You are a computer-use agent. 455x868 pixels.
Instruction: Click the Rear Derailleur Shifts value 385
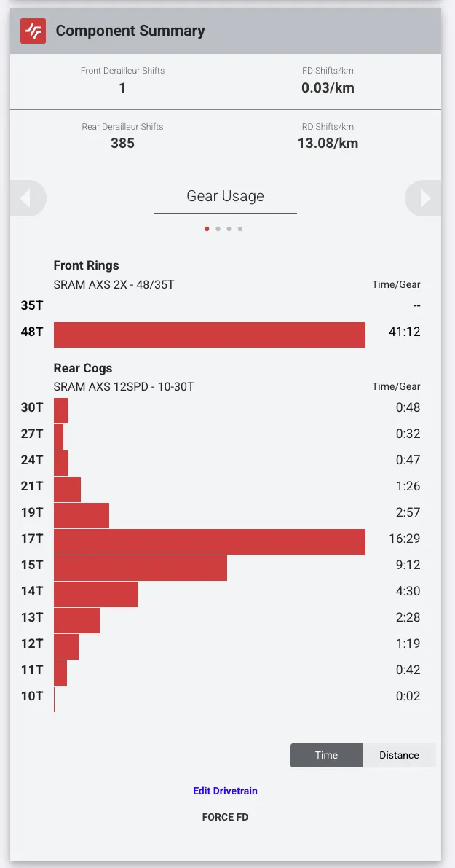[122, 144]
